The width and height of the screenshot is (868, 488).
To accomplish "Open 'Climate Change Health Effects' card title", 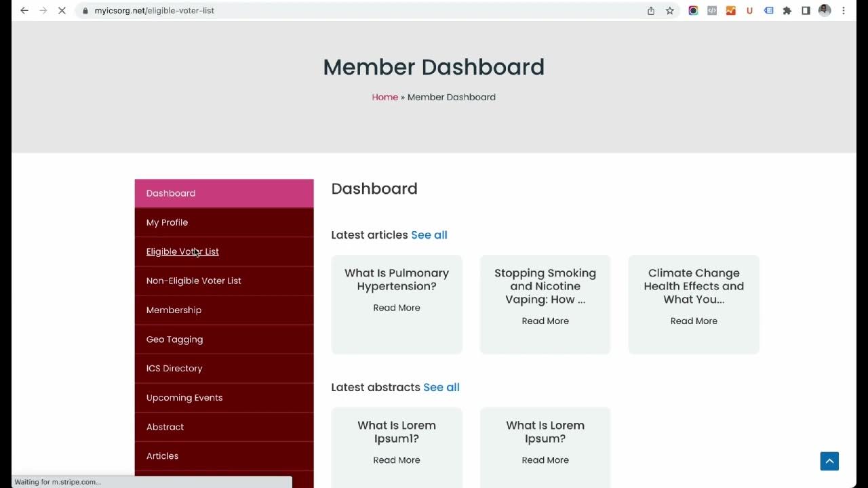I will [x=694, y=286].
